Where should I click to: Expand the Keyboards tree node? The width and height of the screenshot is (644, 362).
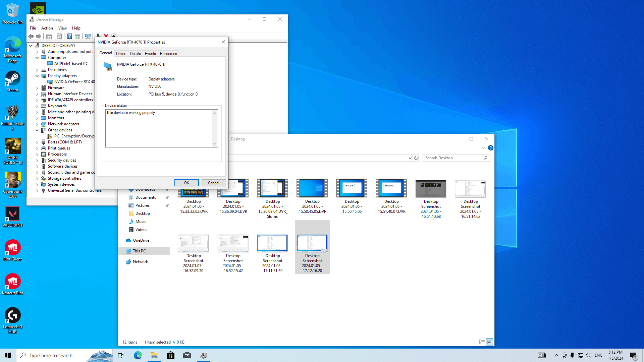tap(37, 106)
